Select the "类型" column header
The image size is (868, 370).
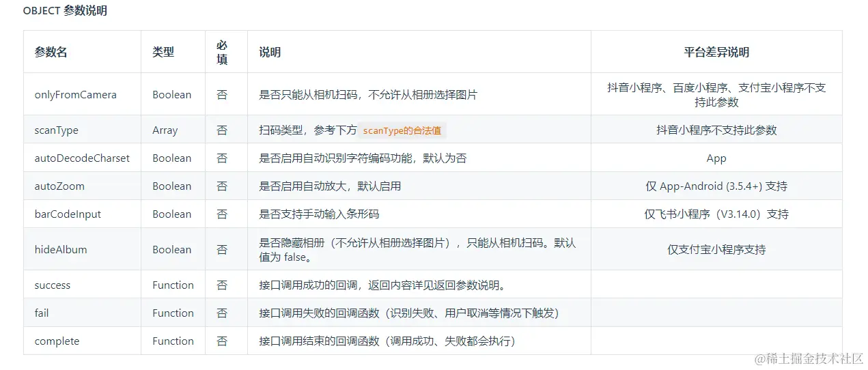click(163, 52)
